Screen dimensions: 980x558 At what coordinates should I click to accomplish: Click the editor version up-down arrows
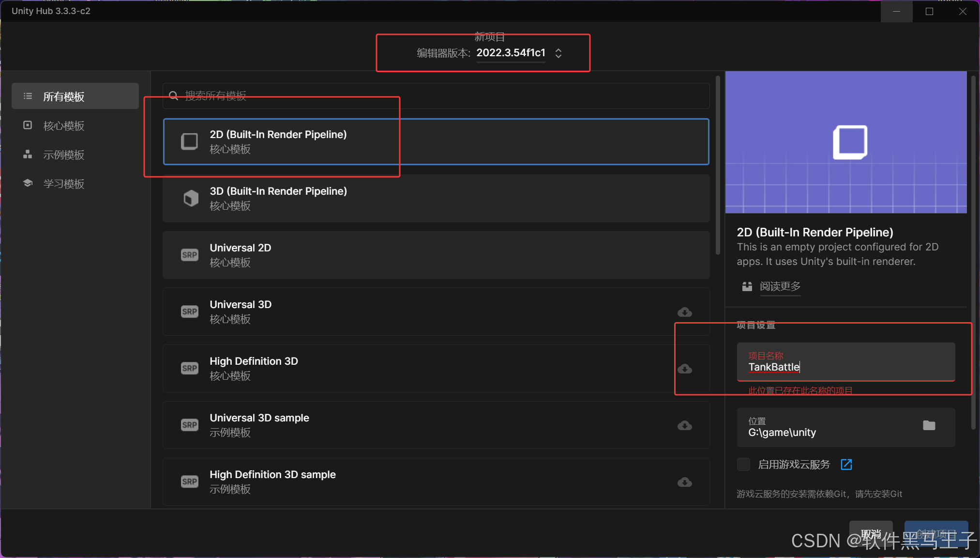pyautogui.click(x=558, y=53)
